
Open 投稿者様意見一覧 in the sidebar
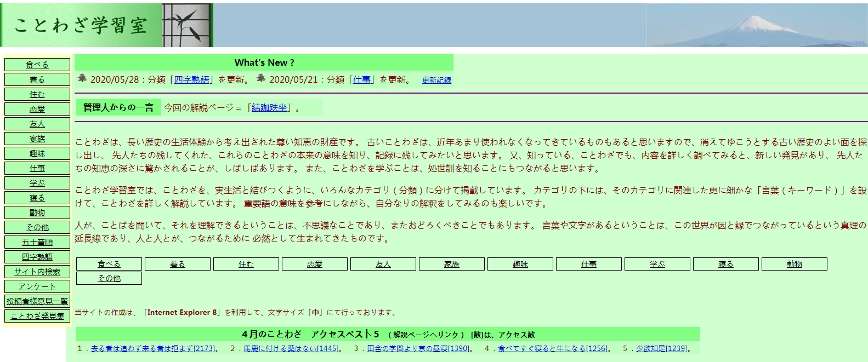(x=37, y=301)
